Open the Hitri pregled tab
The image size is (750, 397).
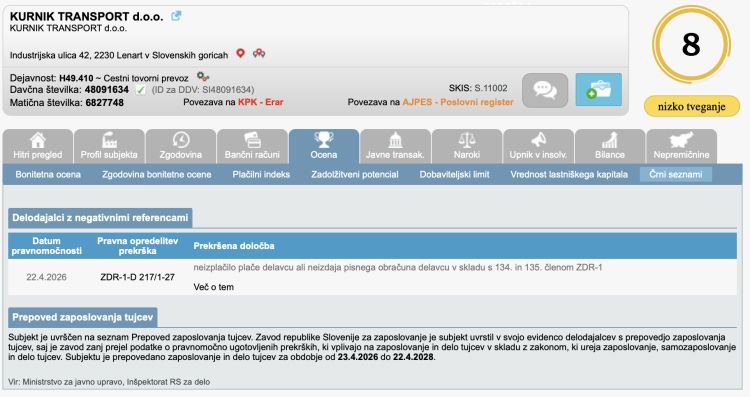38,146
